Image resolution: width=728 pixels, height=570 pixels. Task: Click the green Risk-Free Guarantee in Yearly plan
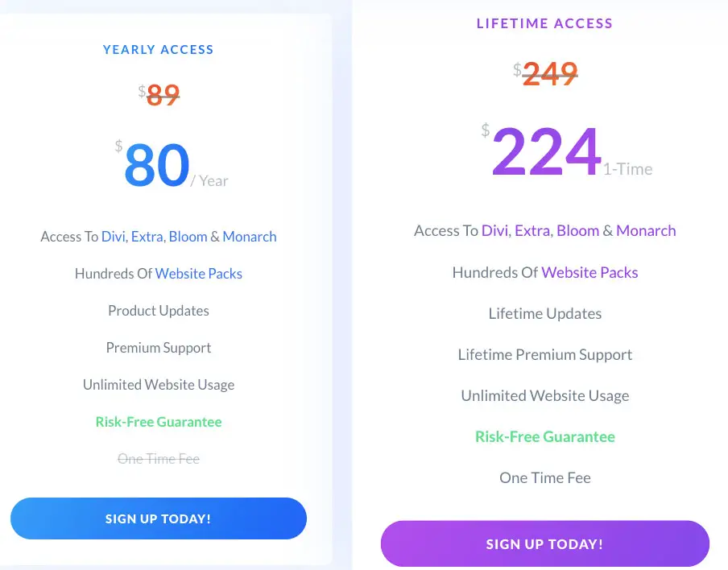pos(159,422)
